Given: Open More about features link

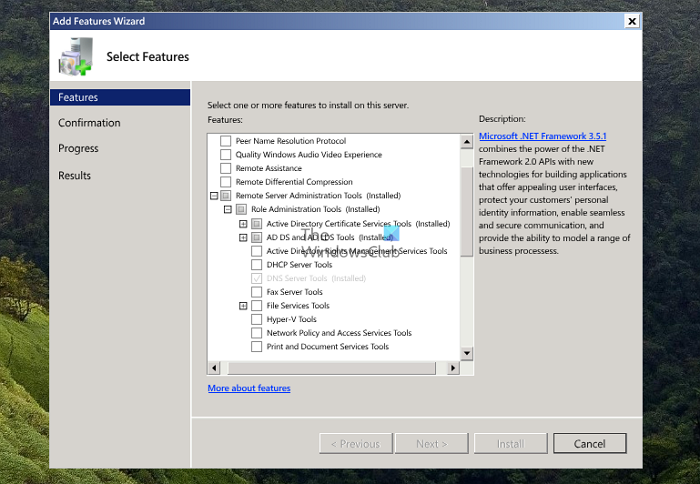Looking at the screenshot, I should coord(249,388).
